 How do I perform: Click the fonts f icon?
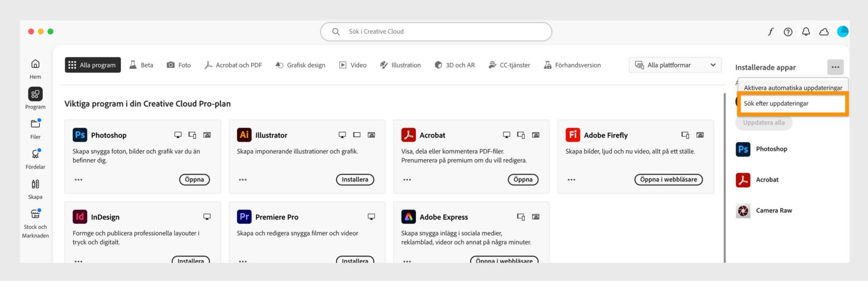pos(770,32)
